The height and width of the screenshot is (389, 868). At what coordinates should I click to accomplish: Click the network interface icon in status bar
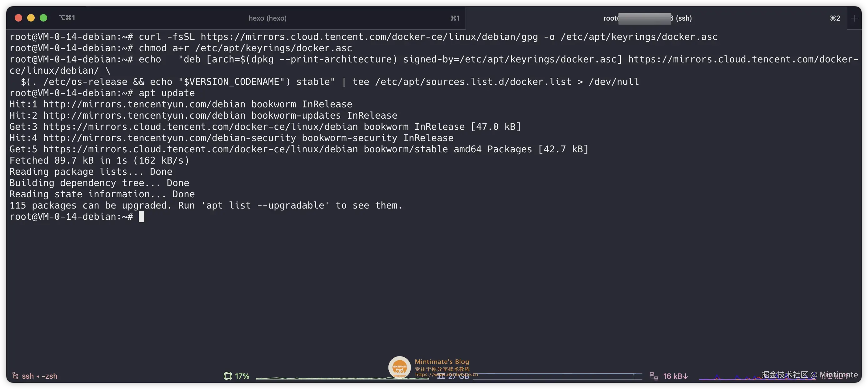point(654,376)
